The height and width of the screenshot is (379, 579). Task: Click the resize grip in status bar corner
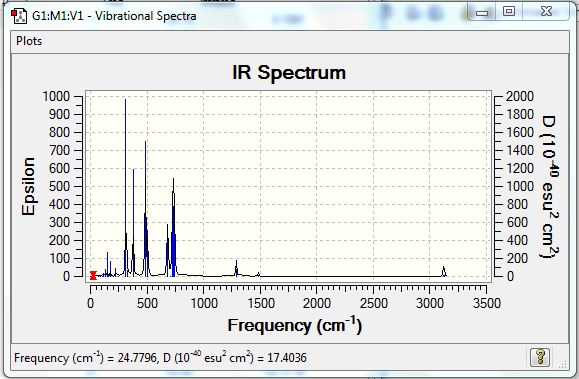coord(563,364)
